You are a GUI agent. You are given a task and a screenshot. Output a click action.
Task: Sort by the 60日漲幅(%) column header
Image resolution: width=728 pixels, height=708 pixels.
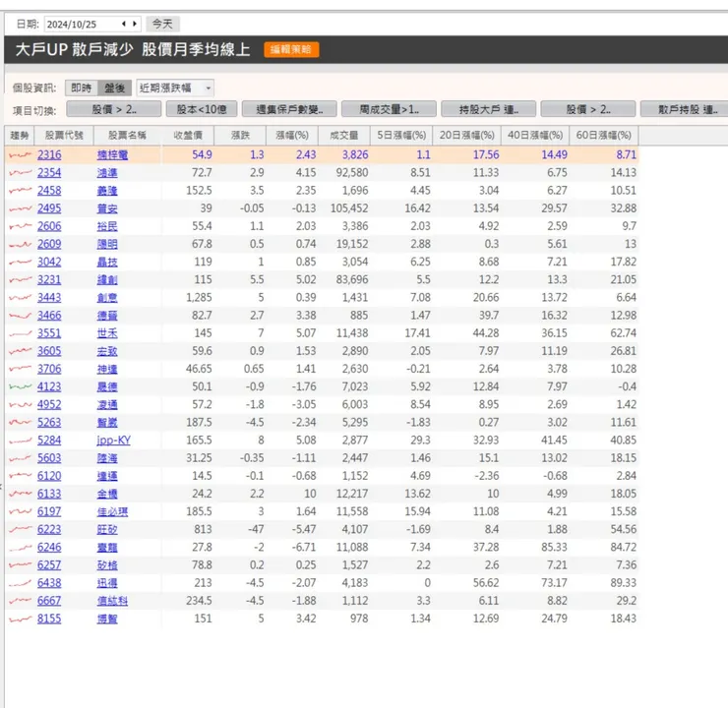point(604,135)
